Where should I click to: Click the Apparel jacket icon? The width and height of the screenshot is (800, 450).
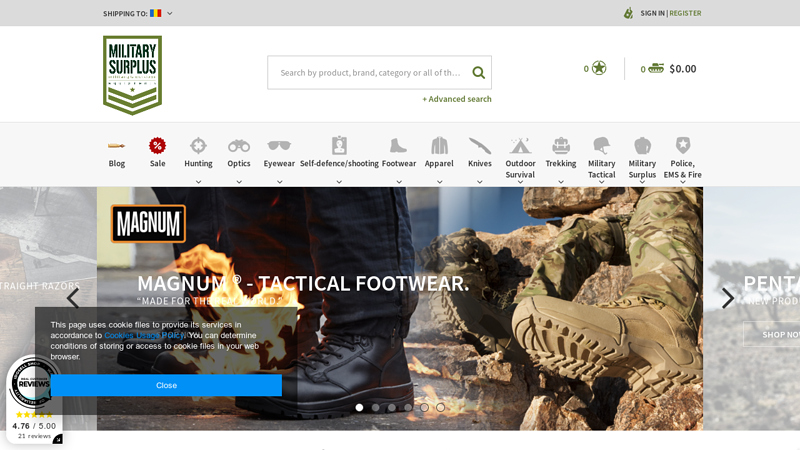439,146
